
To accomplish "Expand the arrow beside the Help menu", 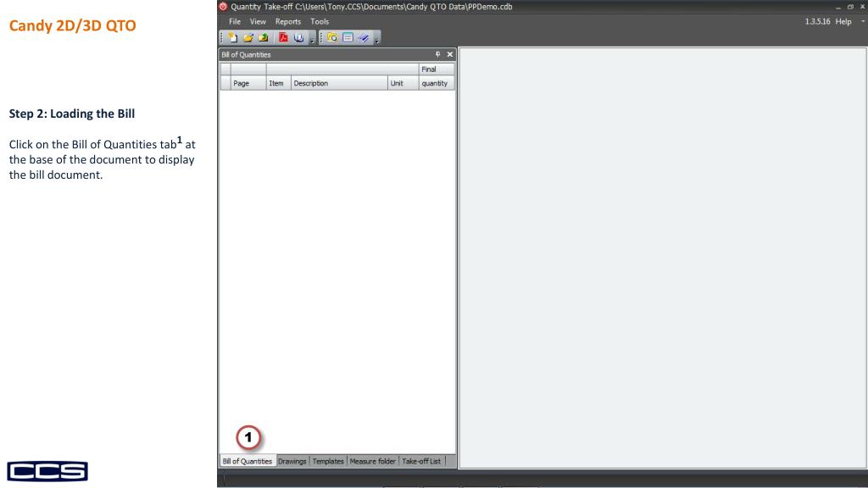I will coord(862,21).
